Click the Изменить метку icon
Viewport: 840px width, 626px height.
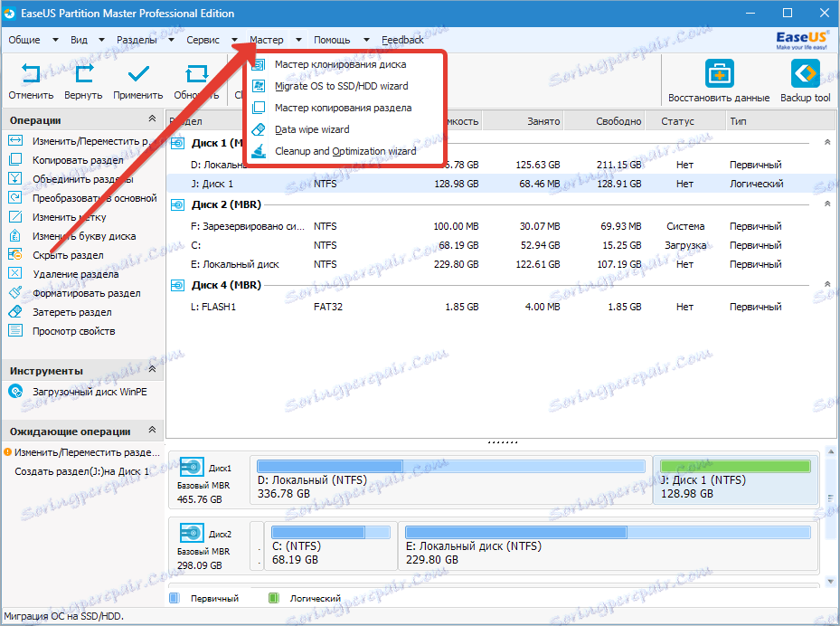(15, 217)
